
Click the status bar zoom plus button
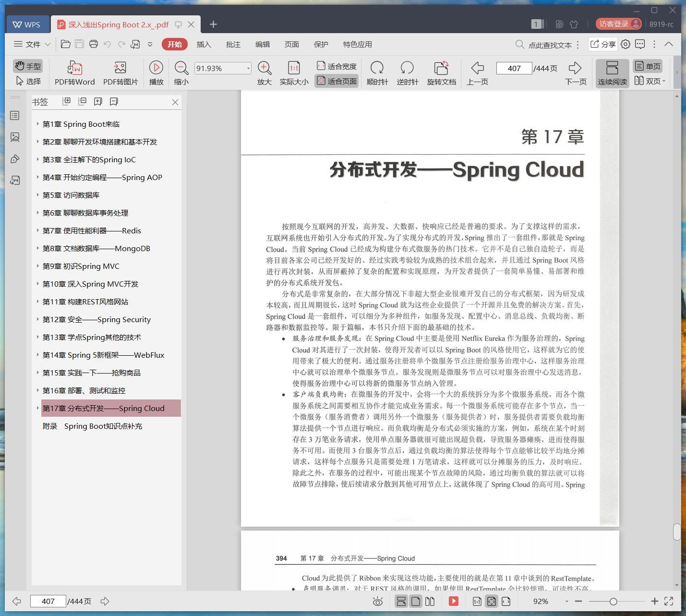pos(654,601)
